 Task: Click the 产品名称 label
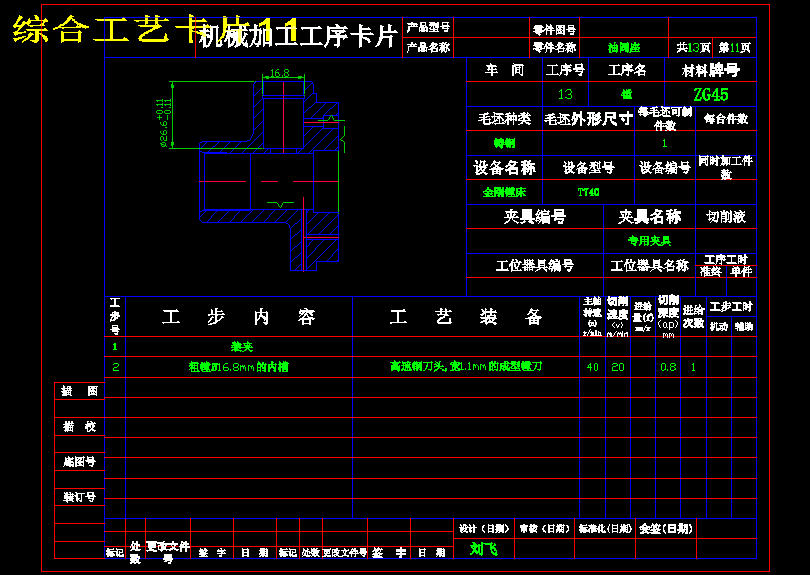[x=428, y=48]
